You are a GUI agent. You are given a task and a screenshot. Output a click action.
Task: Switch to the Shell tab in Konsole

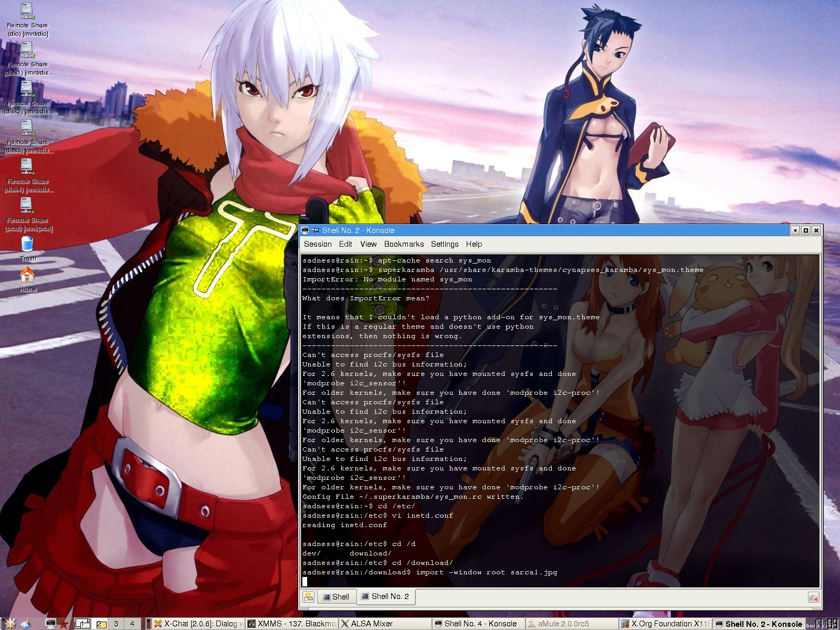click(335, 597)
